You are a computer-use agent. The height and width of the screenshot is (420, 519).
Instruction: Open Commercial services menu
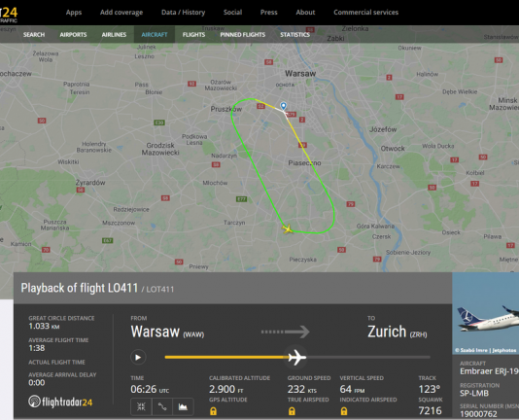365,13
